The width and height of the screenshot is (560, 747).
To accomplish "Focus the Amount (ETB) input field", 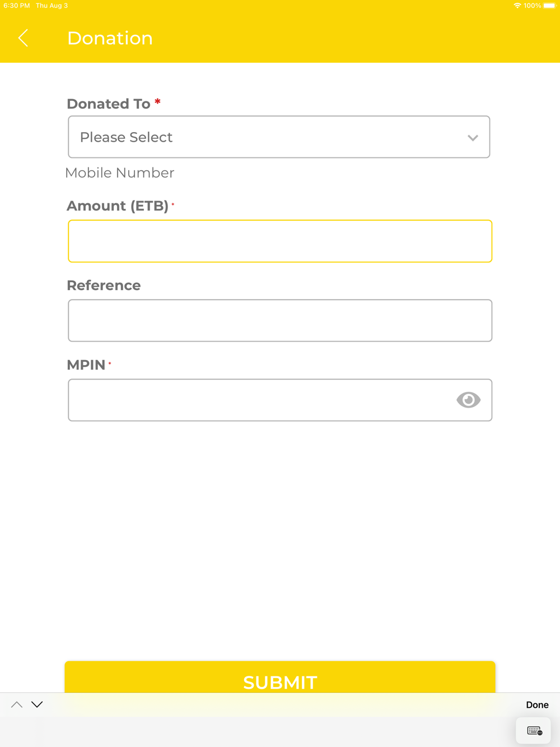I will coord(280,241).
